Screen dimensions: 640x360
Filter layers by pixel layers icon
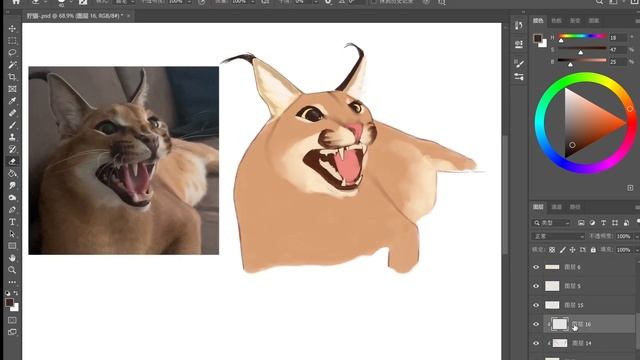[581, 223]
